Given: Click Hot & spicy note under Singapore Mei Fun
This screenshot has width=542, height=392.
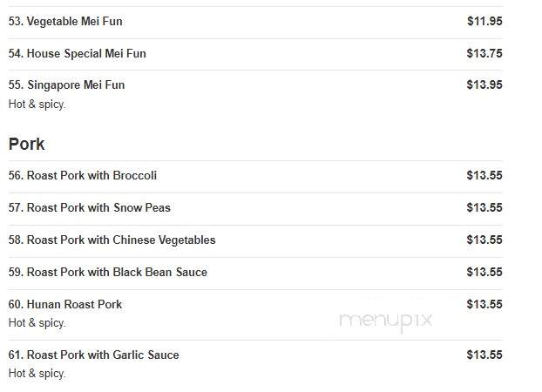Looking at the screenshot, I should tap(37, 104).
